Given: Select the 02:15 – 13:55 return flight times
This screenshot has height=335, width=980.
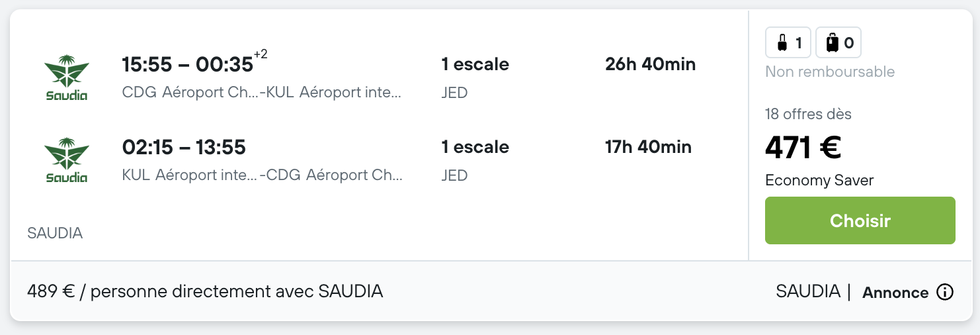Looking at the screenshot, I should point(184,147).
